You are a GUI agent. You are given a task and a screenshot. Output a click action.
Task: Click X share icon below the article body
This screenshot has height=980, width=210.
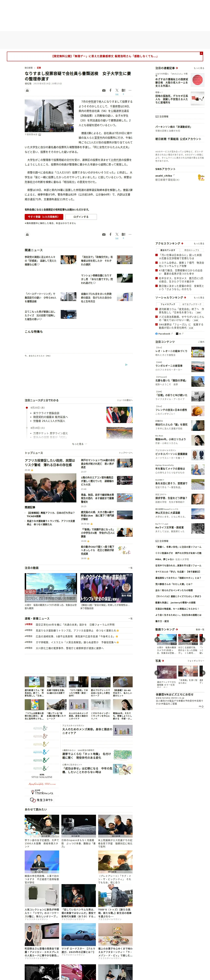click(x=117, y=235)
